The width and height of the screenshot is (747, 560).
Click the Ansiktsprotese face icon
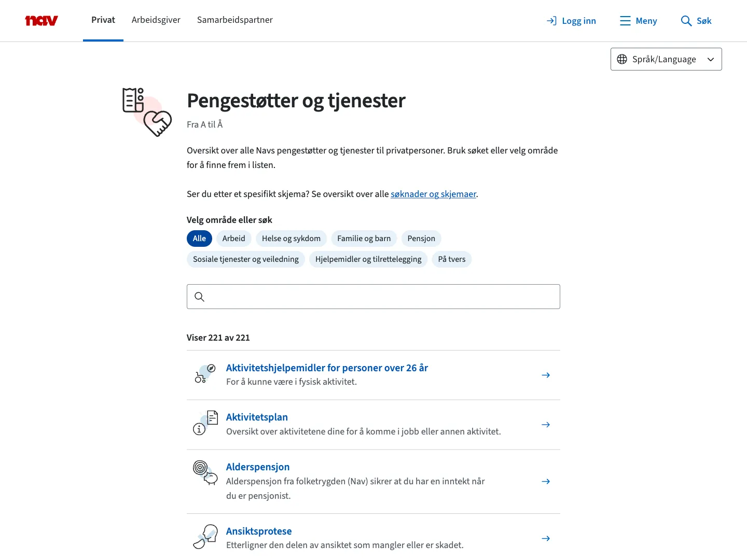205,537
